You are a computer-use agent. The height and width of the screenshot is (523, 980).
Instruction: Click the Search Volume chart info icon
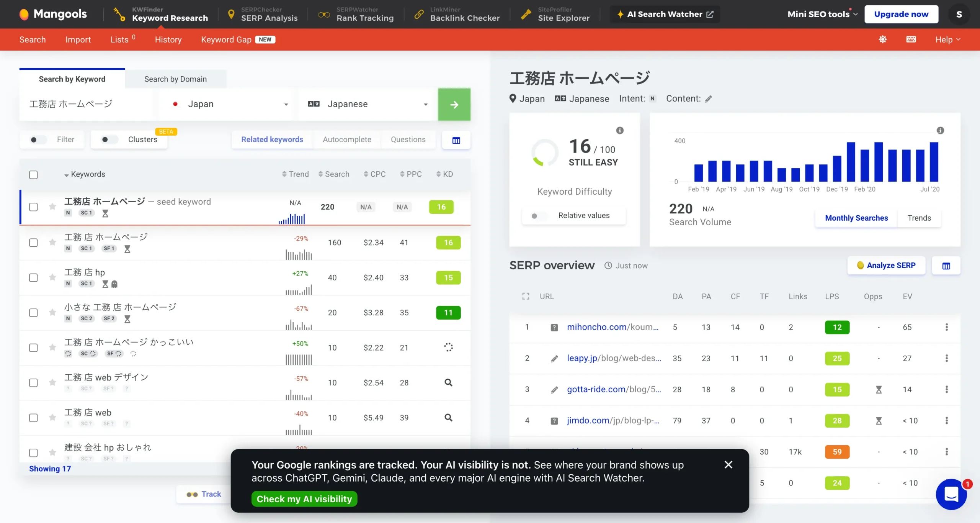(x=940, y=131)
